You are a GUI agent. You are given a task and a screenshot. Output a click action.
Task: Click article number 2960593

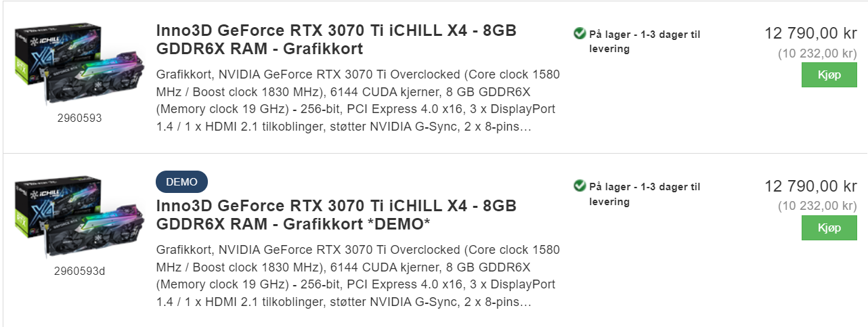(x=79, y=118)
